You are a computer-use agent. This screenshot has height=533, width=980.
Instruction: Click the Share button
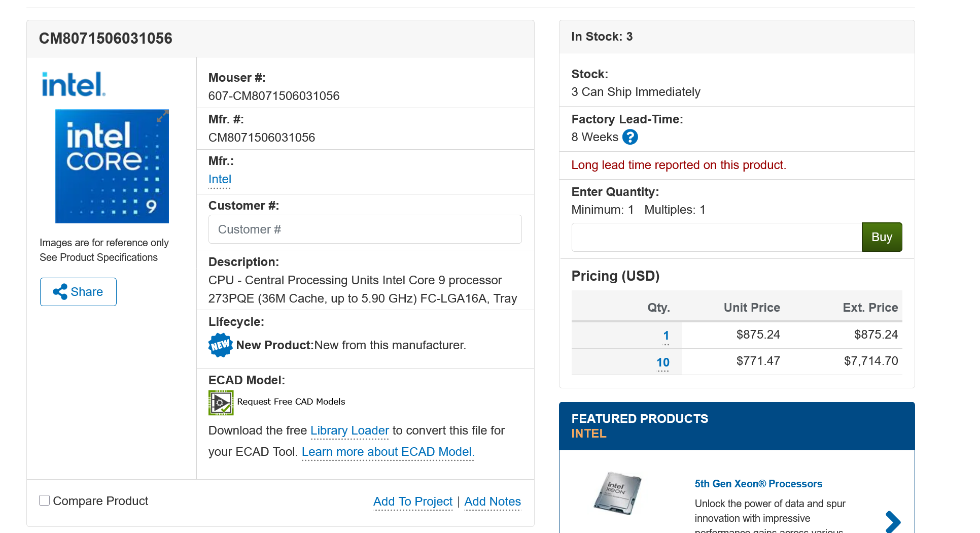point(78,292)
